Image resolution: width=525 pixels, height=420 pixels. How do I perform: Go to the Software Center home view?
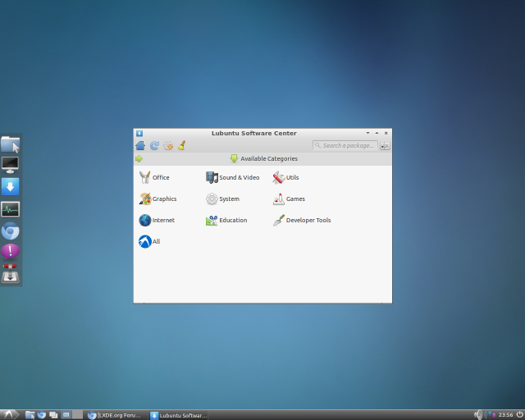pyautogui.click(x=140, y=146)
